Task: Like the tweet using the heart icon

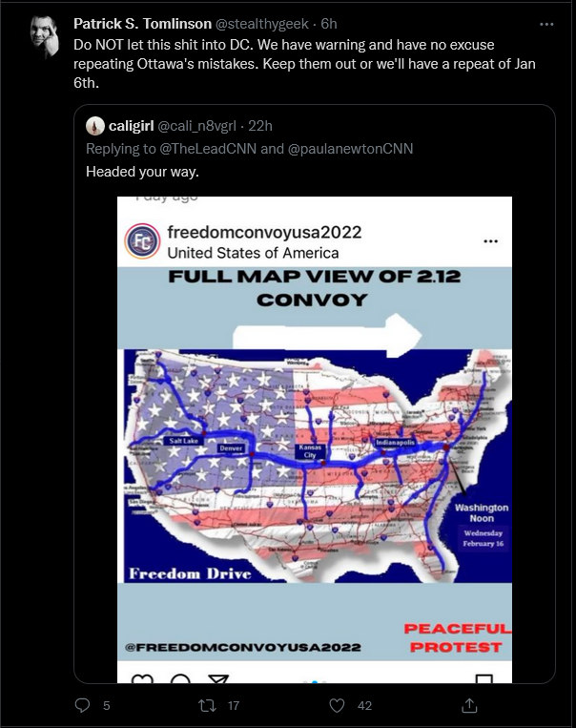Action: 337,706
